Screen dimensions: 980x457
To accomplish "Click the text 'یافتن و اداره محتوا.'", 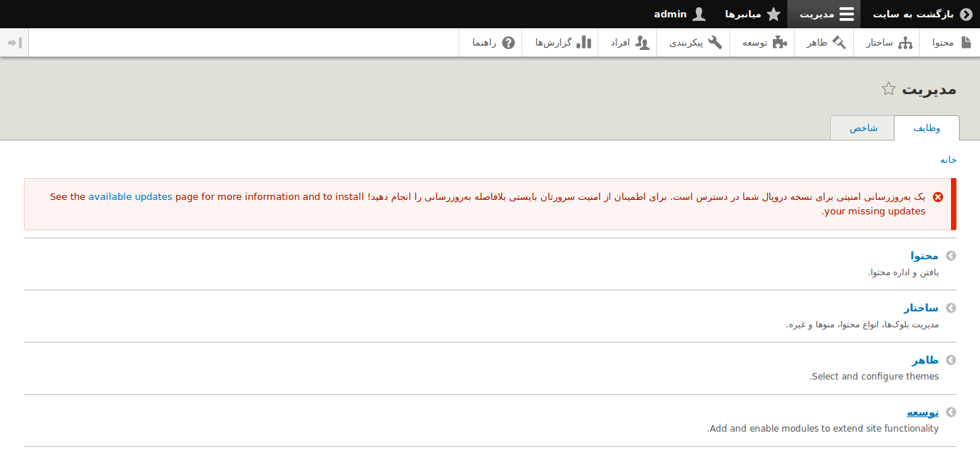I will pyautogui.click(x=903, y=272).
